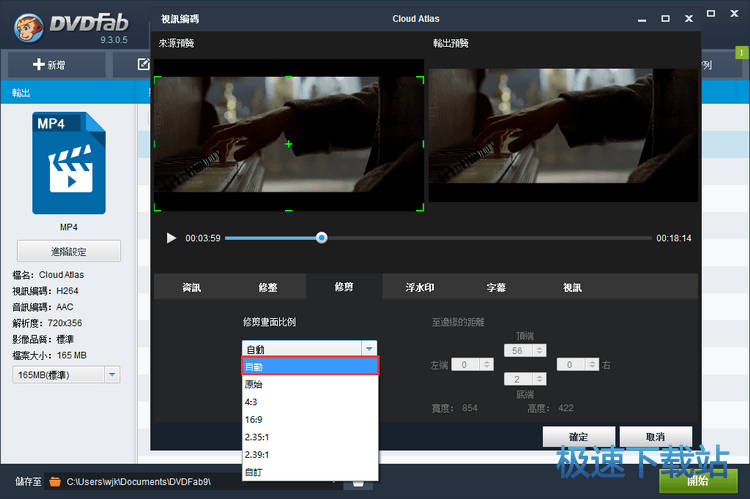This screenshot has width=750, height=499.
Task: Pick the 2.35:1 aspect ratio option
Action: coord(310,437)
